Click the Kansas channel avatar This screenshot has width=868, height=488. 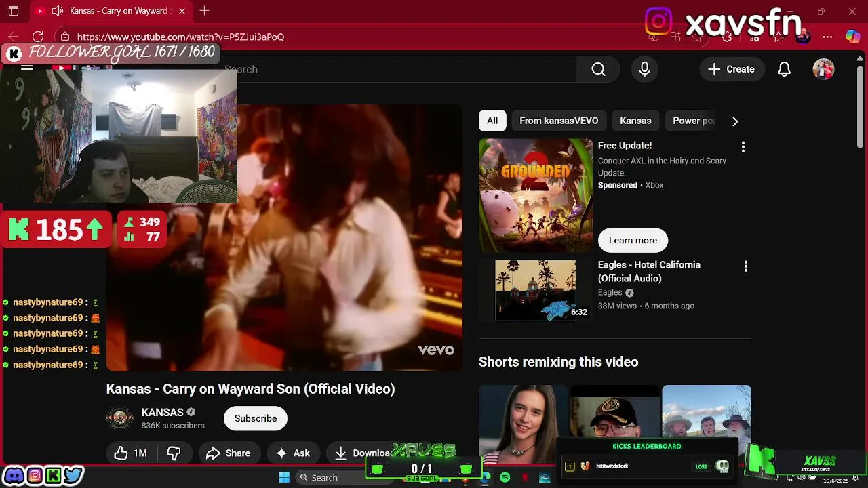[x=120, y=418]
